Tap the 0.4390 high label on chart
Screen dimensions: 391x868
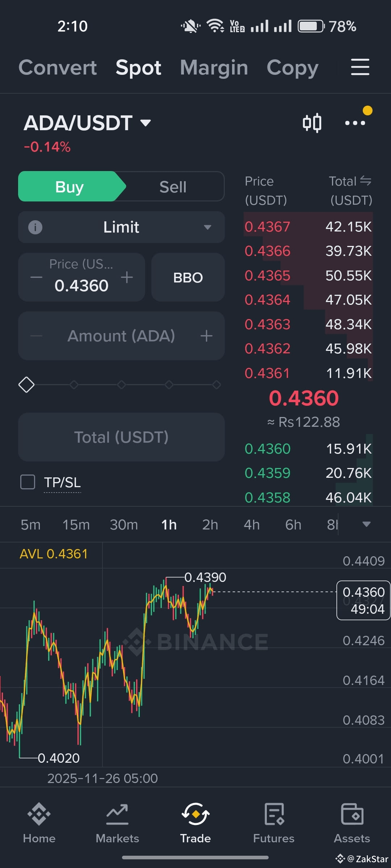click(x=205, y=577)
